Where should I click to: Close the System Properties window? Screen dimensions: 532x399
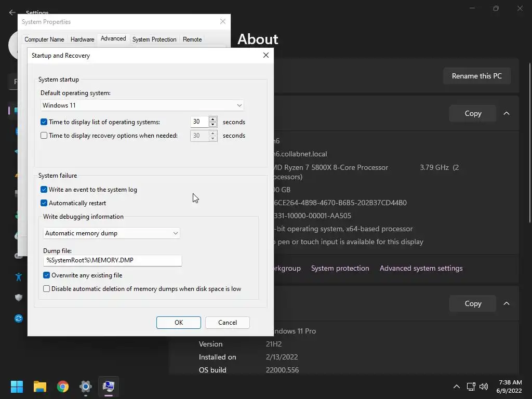pyautogui.click(x=223, y=21)
